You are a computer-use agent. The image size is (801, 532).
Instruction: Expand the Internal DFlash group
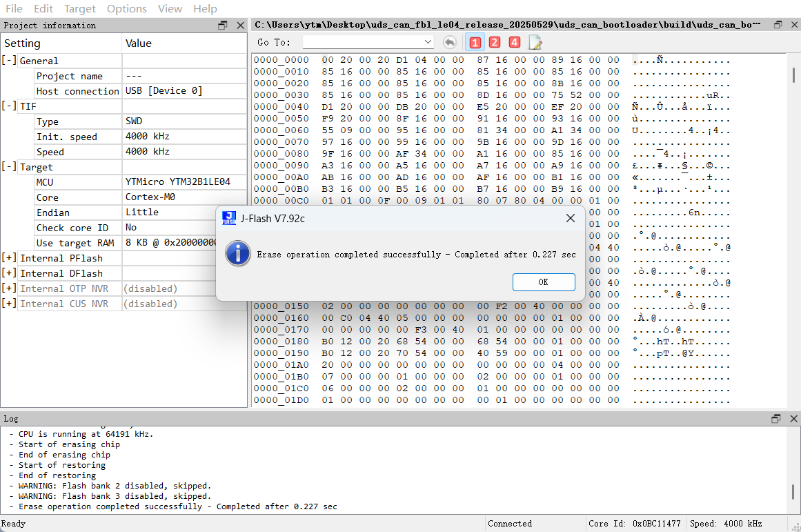tap(10, 273)
